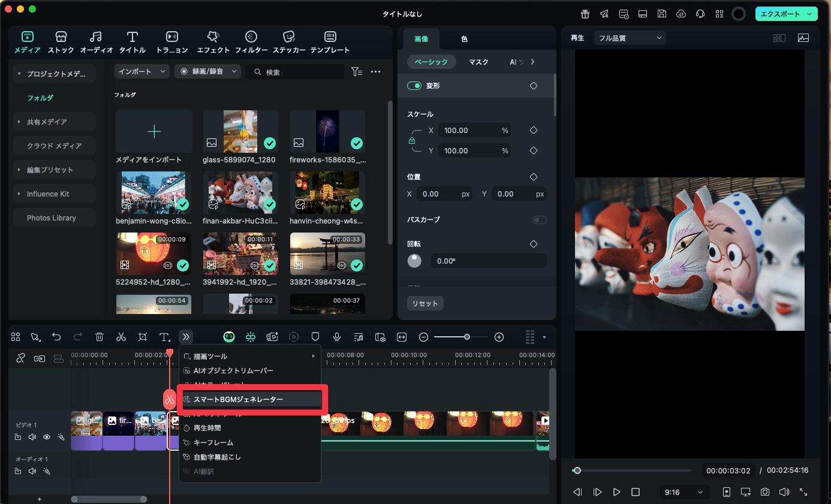Hide the ビデオ 1 track with eye icon
Image resolution: width=831 pixels, height=504 pixels.
point(47,437)
